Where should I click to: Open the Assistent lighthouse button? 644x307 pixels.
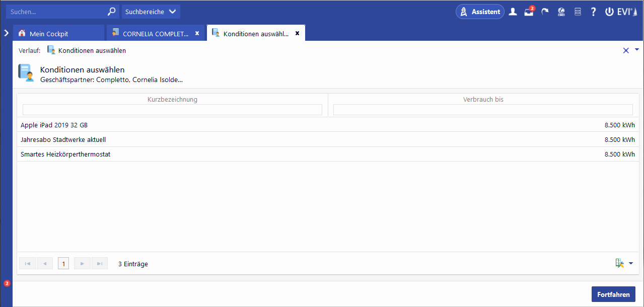(x=480, y=12)
